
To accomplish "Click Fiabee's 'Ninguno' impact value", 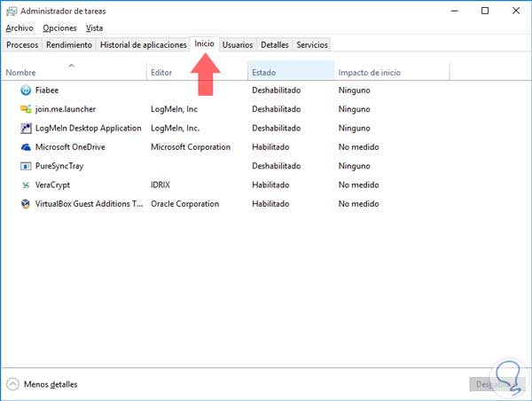I will point(354,90).
